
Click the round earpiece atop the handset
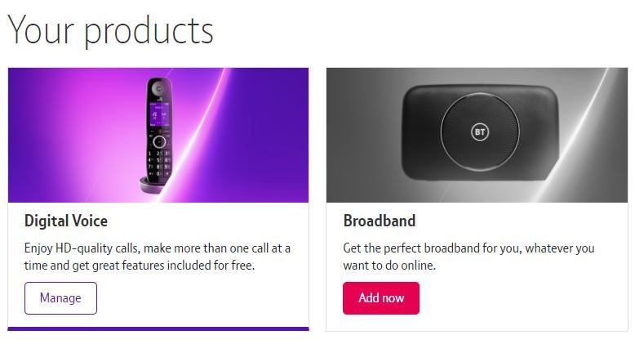pos(159,87)
